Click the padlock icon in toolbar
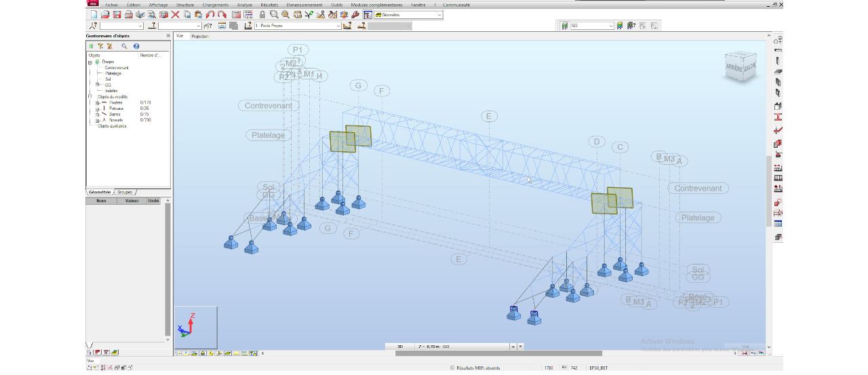This screenshot has height=375, width=868. [262, 14]
